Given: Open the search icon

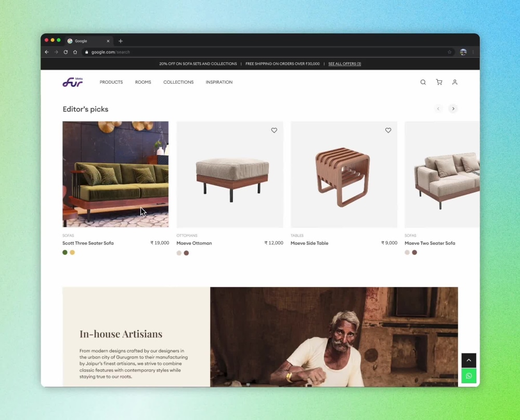Looking at the screenshot, I should click(423, 82).
